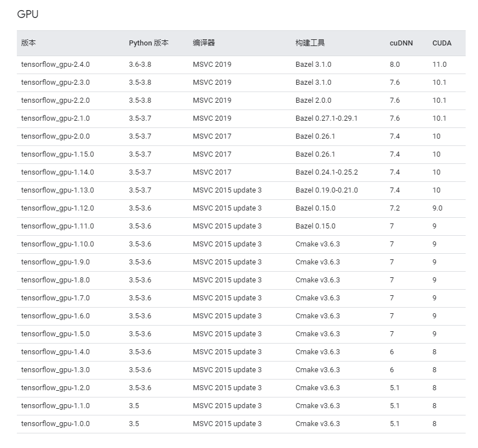Image resolution: width=478 pixels, height=448 pixels.
Task: Click Bazel 0.19.0-0.21.0 build tool cell
Action: click(x=327, y=190)
